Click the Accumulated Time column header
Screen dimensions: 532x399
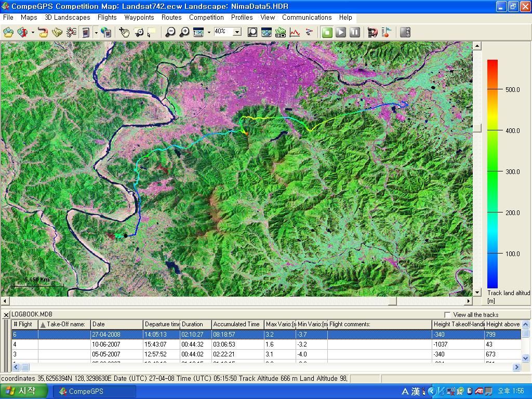[238, 324]
